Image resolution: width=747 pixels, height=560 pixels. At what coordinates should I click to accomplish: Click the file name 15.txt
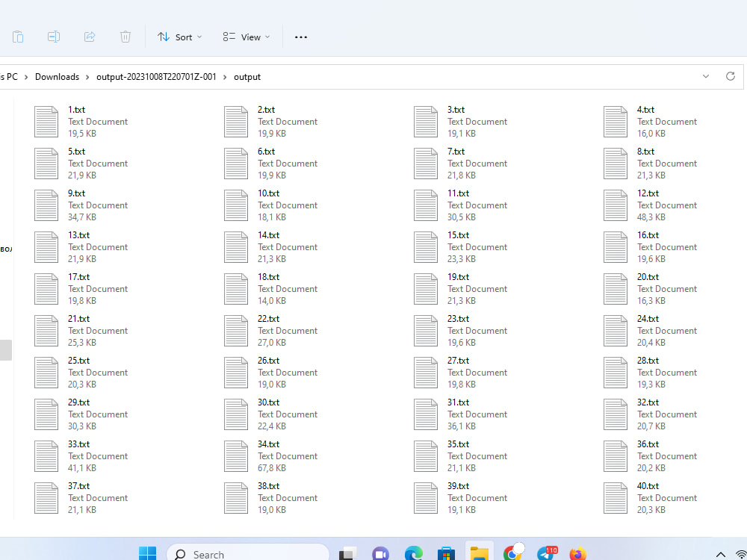pyautogui.click(x=458, y=235)
